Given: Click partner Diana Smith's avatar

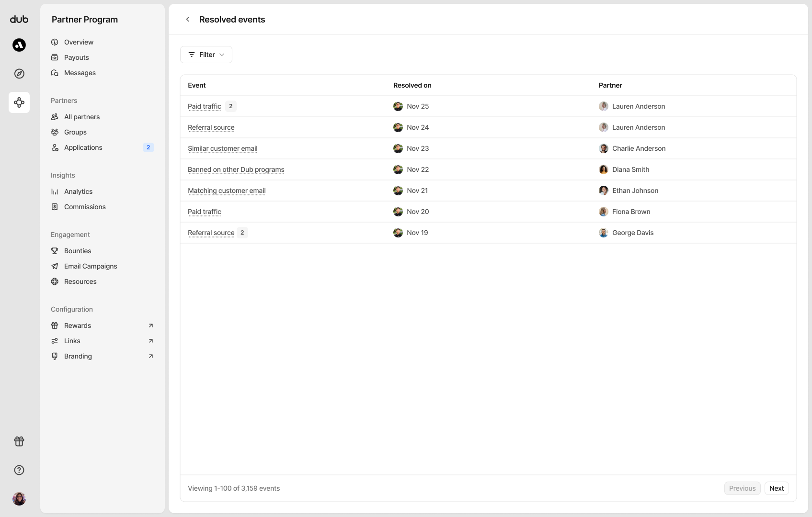Looking at the screenshot, I should click(x=604, y=169).
